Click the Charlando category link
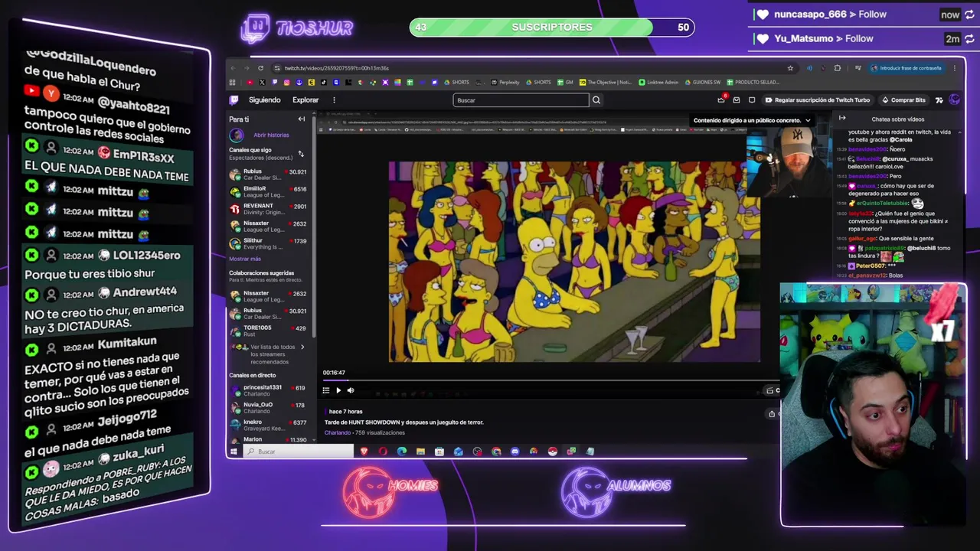Screen dimensions: 980x551 pyautogui.click(x=338, y=433)
